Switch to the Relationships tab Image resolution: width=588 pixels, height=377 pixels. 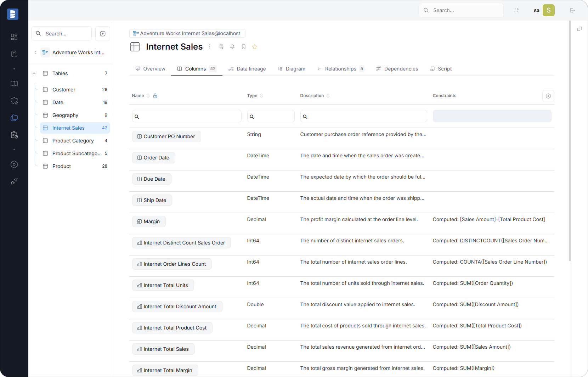(x=340, y=69)
